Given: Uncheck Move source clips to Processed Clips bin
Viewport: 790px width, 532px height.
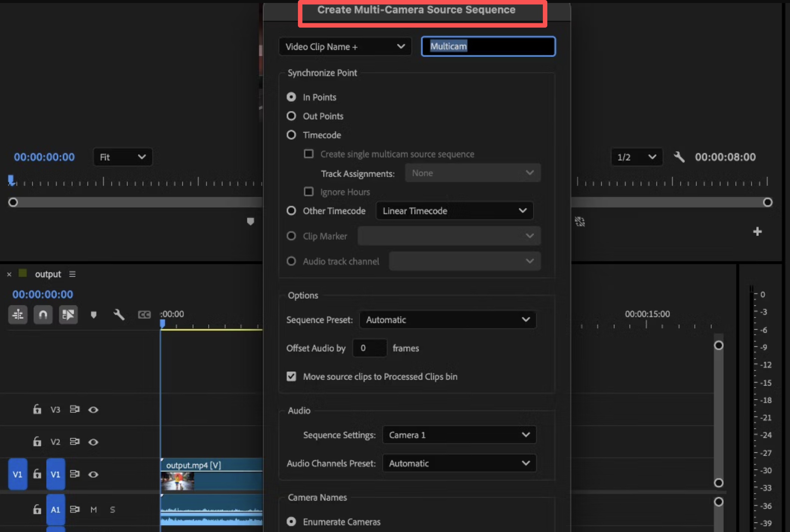Looking at the screenshot, I should click(x=291, y=376).
